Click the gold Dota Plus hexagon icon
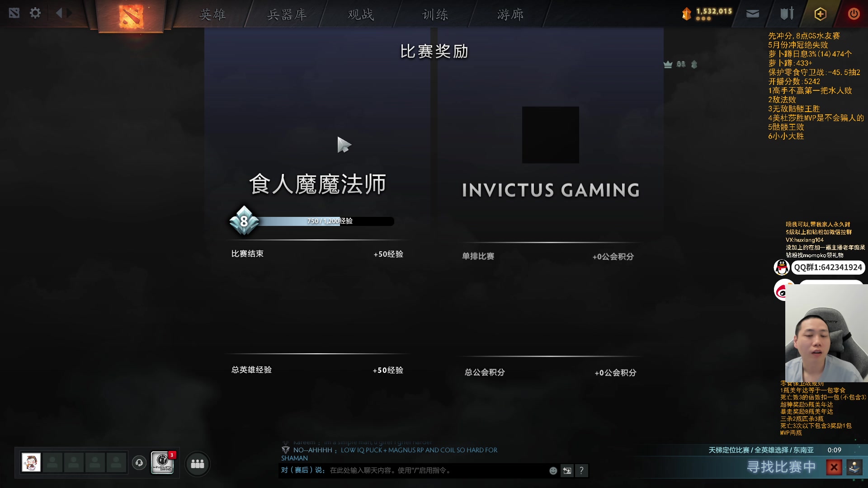 [x=820, y=14]
